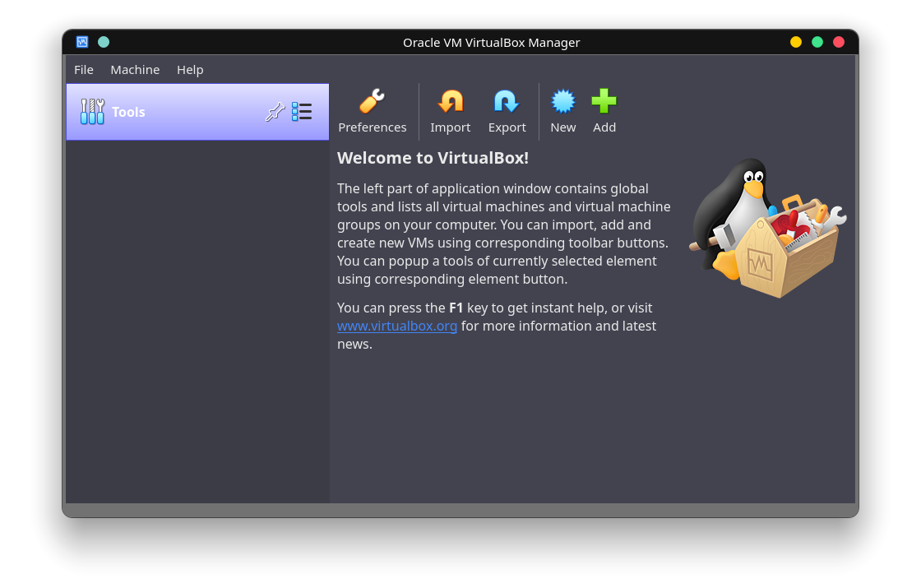Click the New button's snowflake icon
Viewport: 921px width, 588px height.
point(562,101)
